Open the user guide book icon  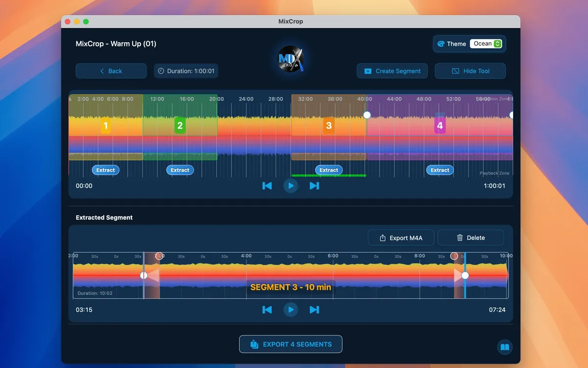point(505,347)
